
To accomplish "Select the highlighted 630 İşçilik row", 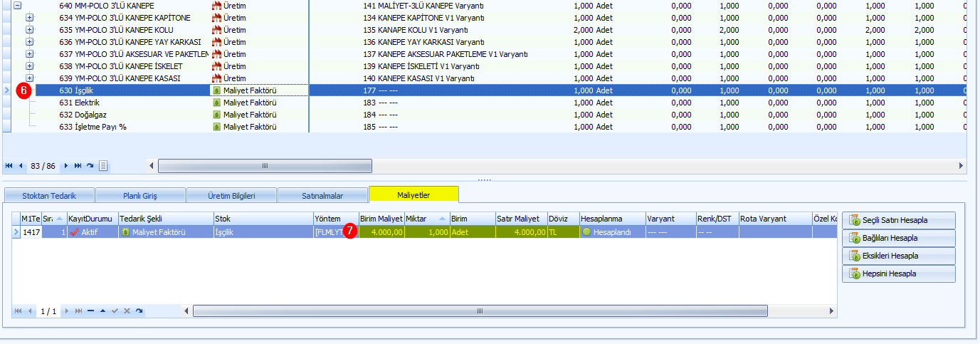I will coord(490,90).
